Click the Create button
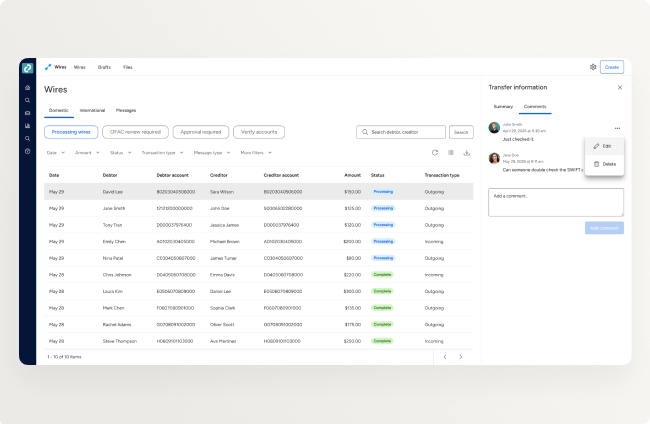This screenshot has width=650, height=424. [x=612, y=67]
